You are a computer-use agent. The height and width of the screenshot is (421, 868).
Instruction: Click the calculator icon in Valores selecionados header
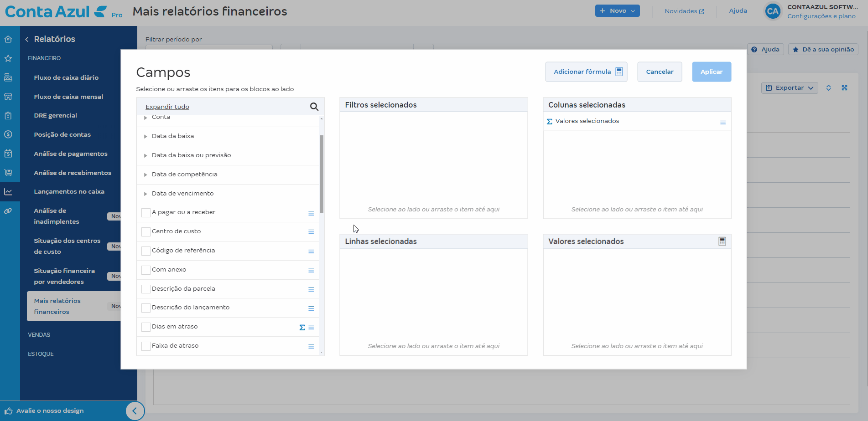[722, 241]
